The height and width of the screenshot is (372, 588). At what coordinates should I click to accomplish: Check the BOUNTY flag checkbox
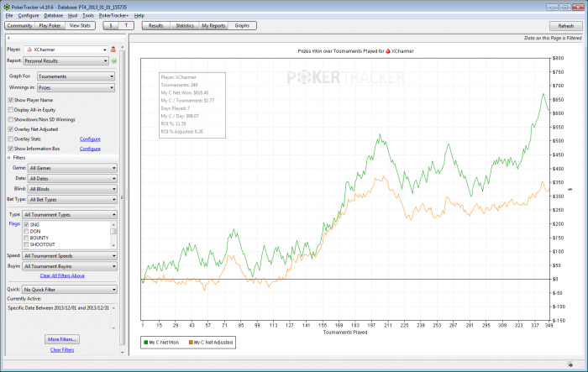26,239
